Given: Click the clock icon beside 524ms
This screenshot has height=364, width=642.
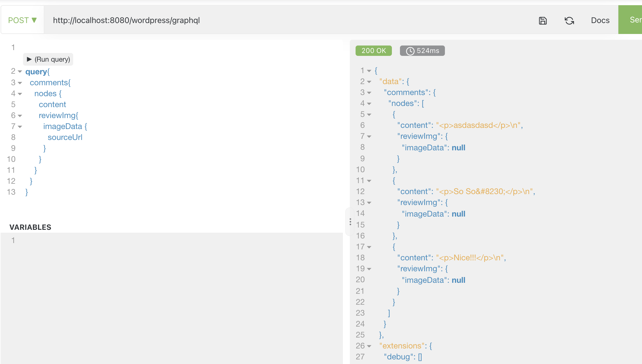Looking at the screenshot, I should coord(410,51).
